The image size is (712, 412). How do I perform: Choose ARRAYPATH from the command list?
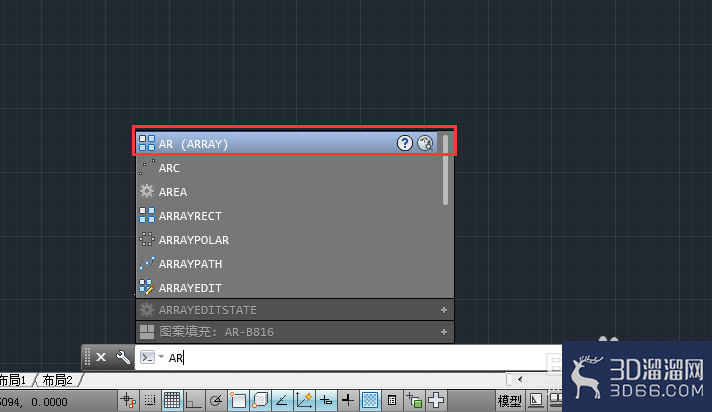pyautogui.click(x=287, y=264)
